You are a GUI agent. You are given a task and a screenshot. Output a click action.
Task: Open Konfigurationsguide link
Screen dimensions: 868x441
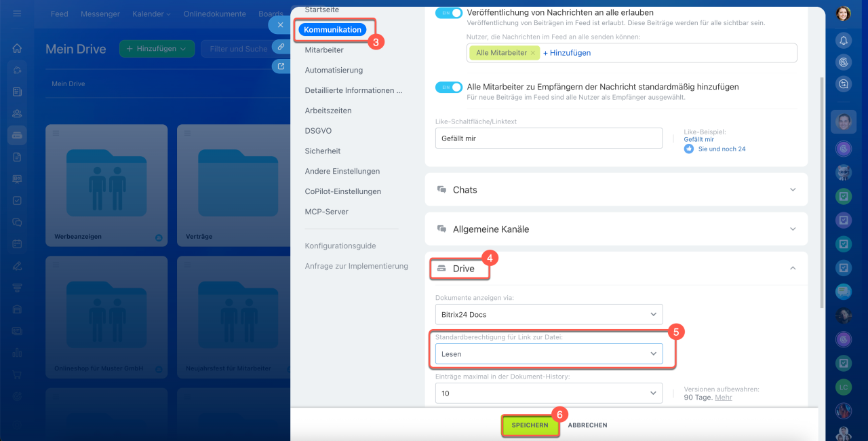pos(340,246)
